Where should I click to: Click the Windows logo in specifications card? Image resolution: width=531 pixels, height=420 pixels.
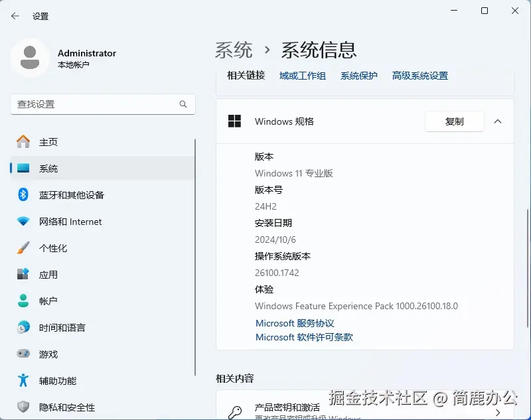pos(234,121)
